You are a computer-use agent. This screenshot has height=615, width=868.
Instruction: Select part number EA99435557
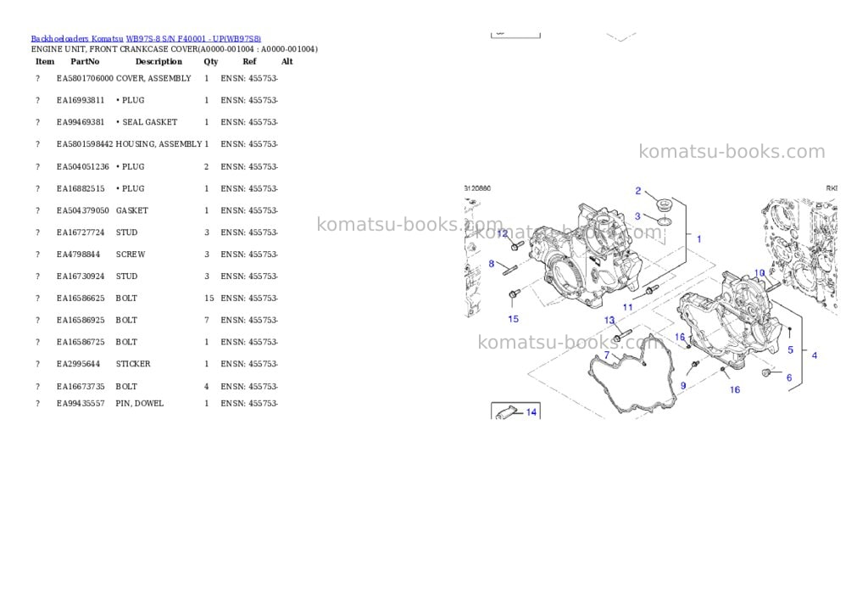81,403
